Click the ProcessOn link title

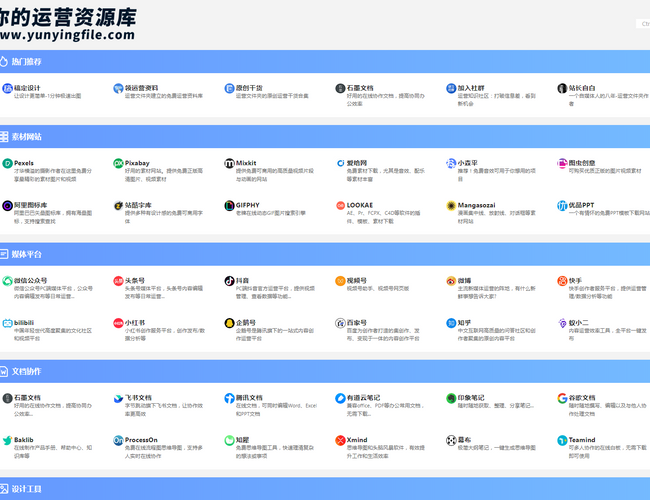[x=141, y=440]
